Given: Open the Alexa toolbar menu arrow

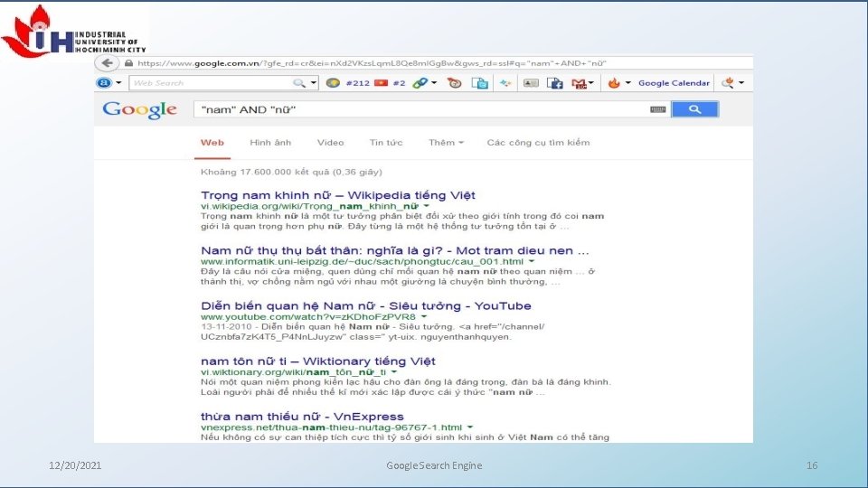Looking at the screenshot, I should point(118,83).
